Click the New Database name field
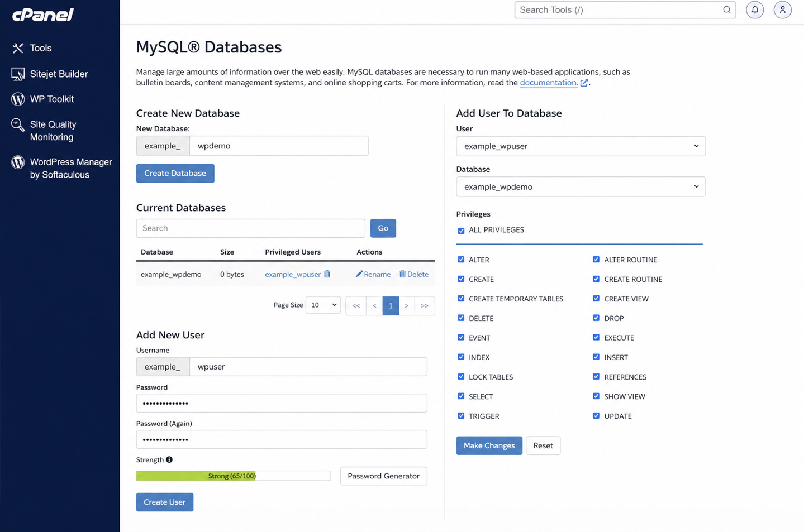This screenshot has height=532, width=804. pyautogui.click(x=279, y=146)
